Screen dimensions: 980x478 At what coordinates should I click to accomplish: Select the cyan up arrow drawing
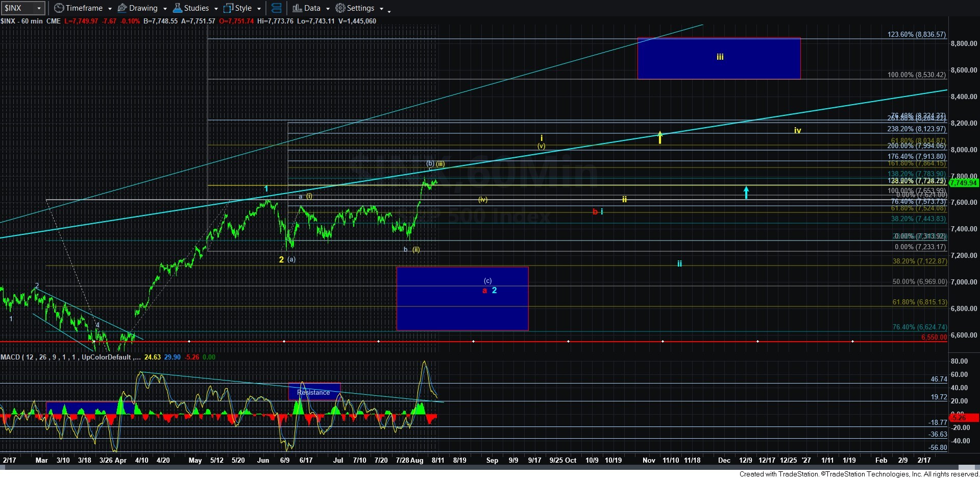click(746, 192)
